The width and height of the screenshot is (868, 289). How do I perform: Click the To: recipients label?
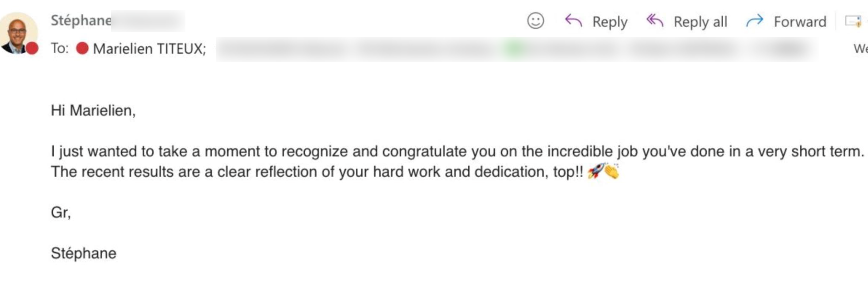click(60, 48)
